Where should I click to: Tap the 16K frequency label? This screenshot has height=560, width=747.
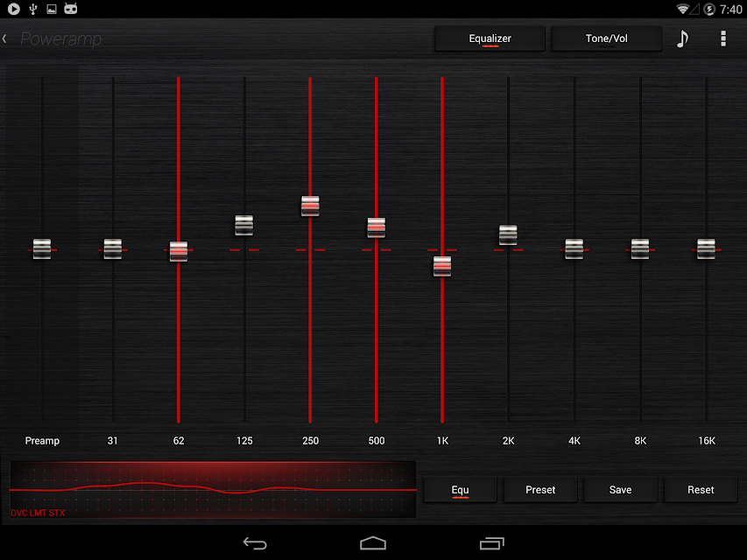tap(707, 441)
